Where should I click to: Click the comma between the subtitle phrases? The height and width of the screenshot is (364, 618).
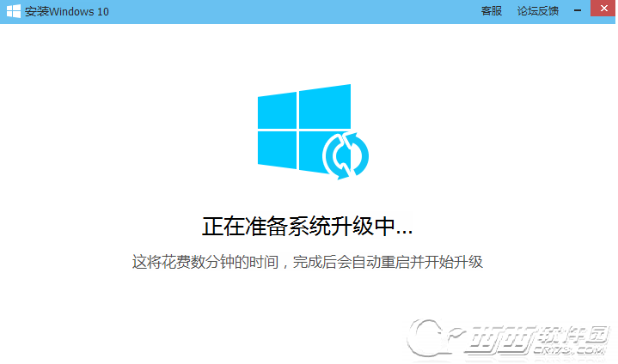point(285,266)
